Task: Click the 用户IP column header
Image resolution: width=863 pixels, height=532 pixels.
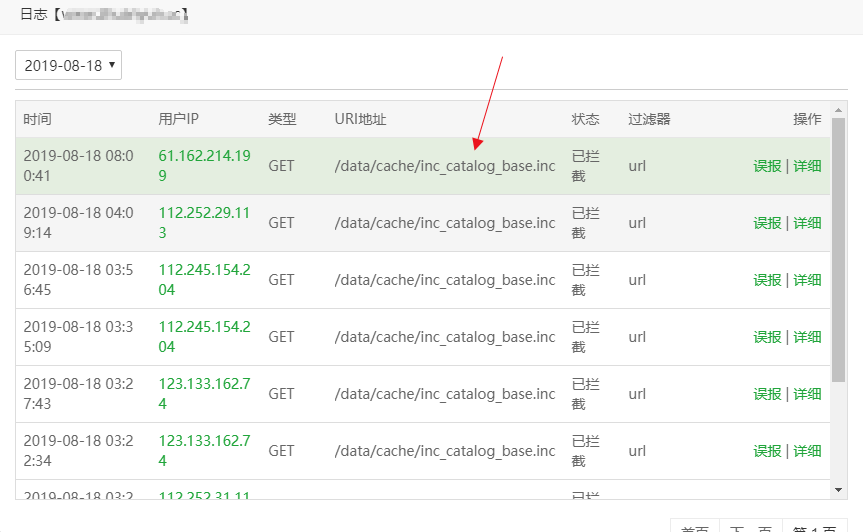Action: (x=178, y=119)
